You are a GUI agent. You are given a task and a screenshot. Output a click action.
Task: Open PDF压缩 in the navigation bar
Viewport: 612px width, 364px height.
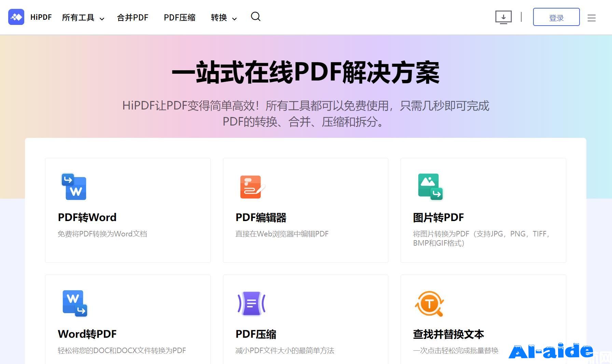tap(180, 18)
